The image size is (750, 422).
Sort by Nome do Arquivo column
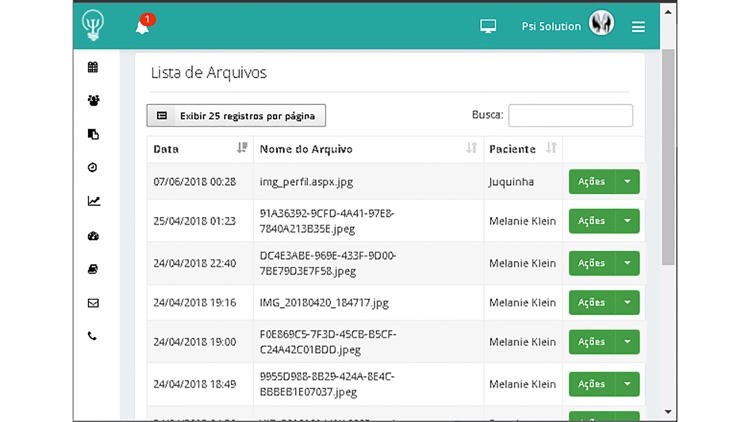(368, 149)
